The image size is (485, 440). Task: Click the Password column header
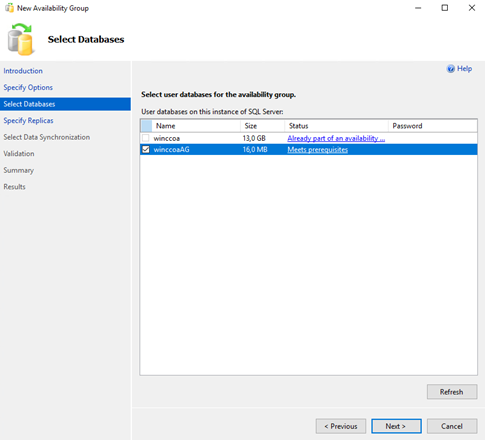pyautogui.click(x=433, y=126)
